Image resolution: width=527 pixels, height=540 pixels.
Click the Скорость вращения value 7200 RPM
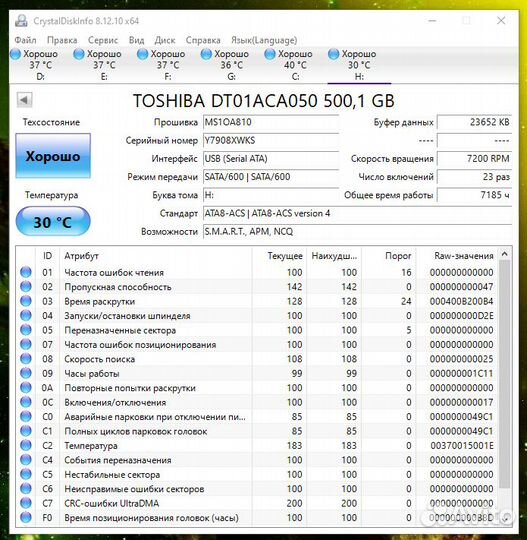click(x=474, y=159)
